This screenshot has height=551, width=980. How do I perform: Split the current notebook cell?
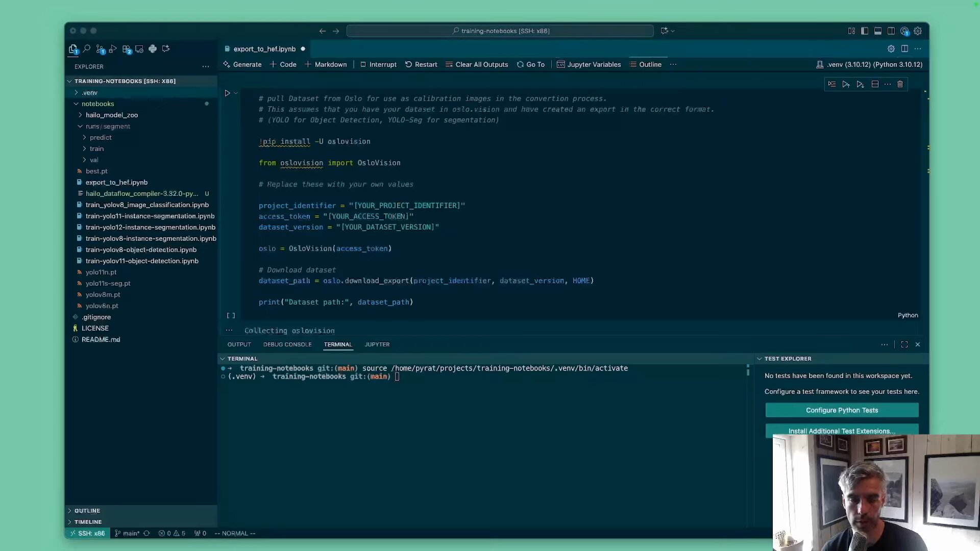[x=875, y=84]
